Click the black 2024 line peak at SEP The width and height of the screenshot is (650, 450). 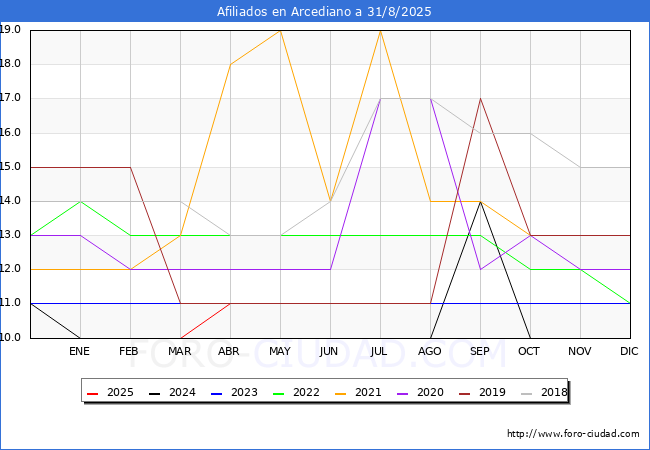480,202
